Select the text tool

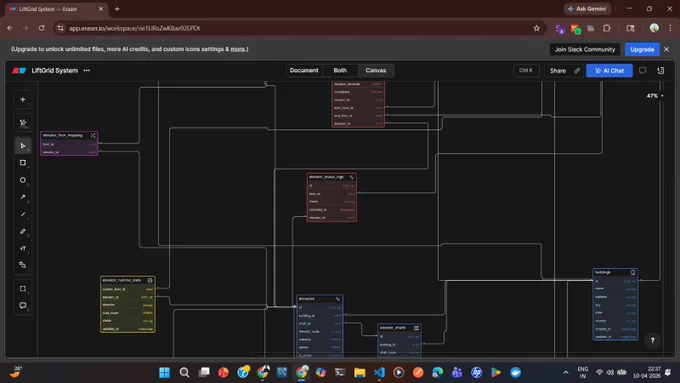click(23, 248)
